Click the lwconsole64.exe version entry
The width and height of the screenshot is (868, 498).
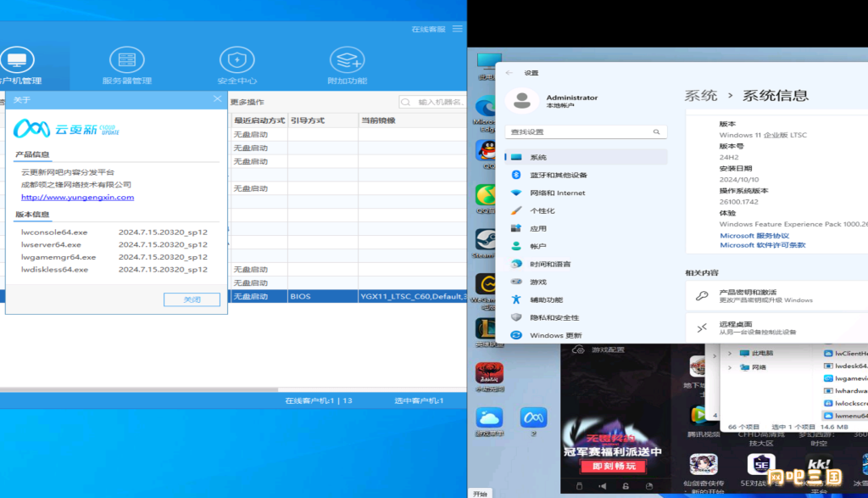pyautogui.click(x=114, y=232)
